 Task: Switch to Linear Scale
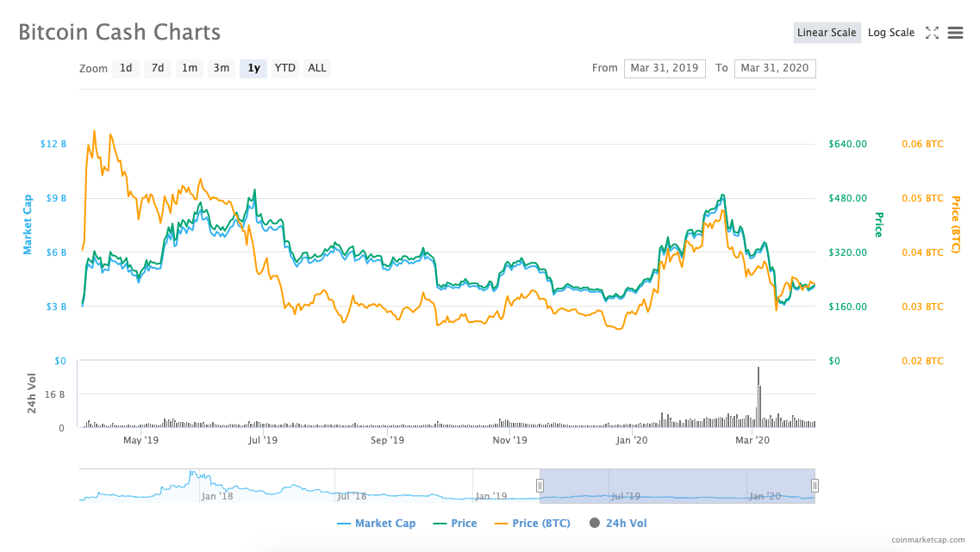click(827, 33)
